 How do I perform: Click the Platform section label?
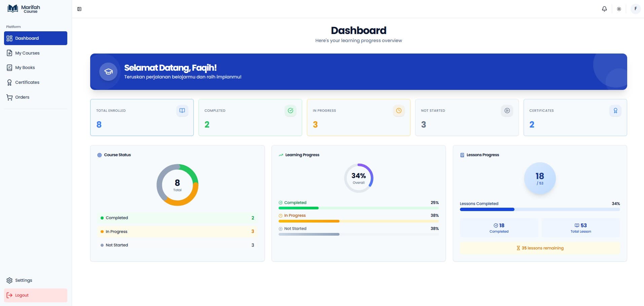pos(13,27)
